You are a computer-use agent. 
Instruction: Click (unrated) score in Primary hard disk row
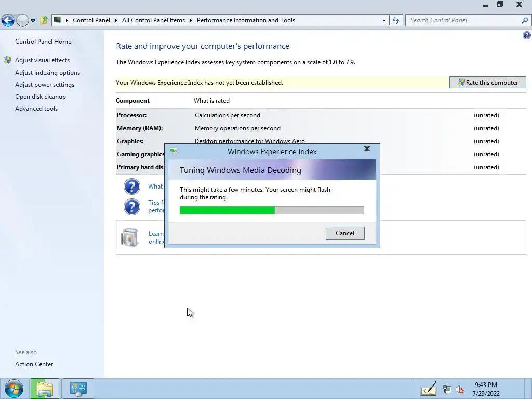click(x=486, y=167)
